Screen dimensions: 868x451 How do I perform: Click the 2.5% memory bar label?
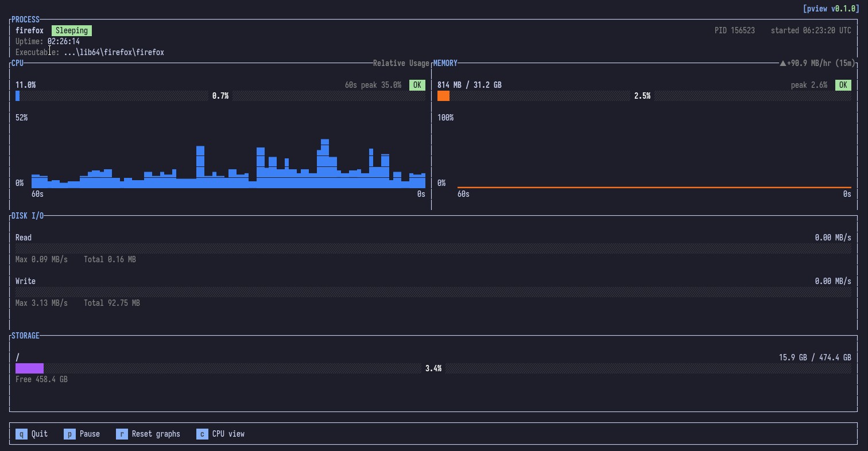click(642, 96)
